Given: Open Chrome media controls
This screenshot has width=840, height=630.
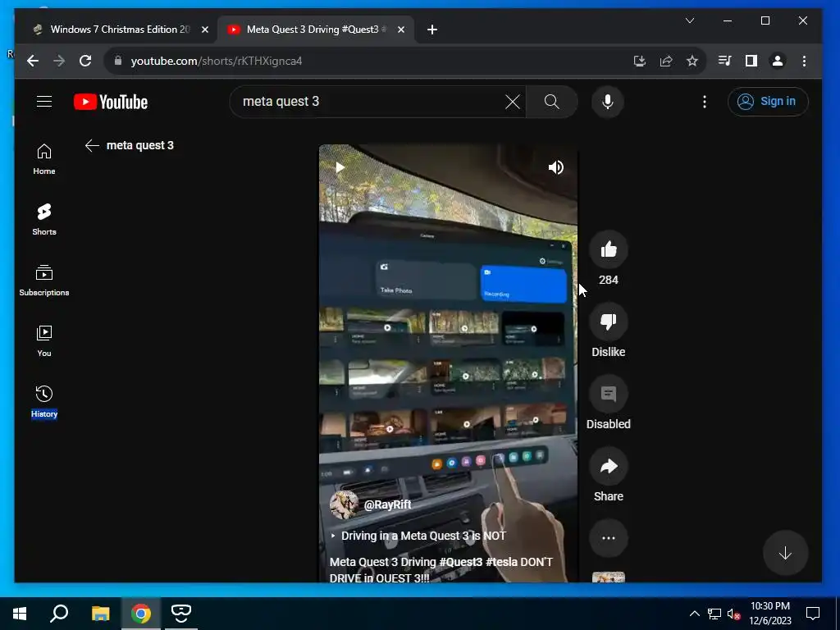Looking at the screenshot, I should coord(724,61).
